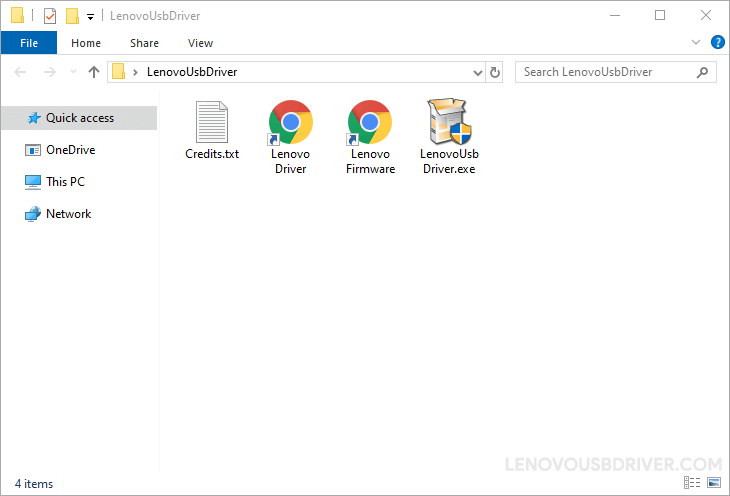Open OneDrive in the navigation pane
Viewport: 730px width, 496px height.
coord(70,150)
